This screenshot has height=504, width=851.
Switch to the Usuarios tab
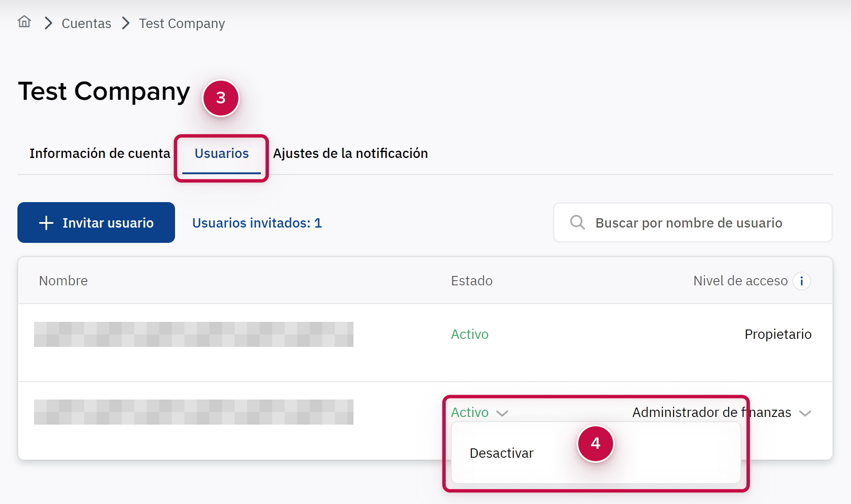[x=221, y=153]
